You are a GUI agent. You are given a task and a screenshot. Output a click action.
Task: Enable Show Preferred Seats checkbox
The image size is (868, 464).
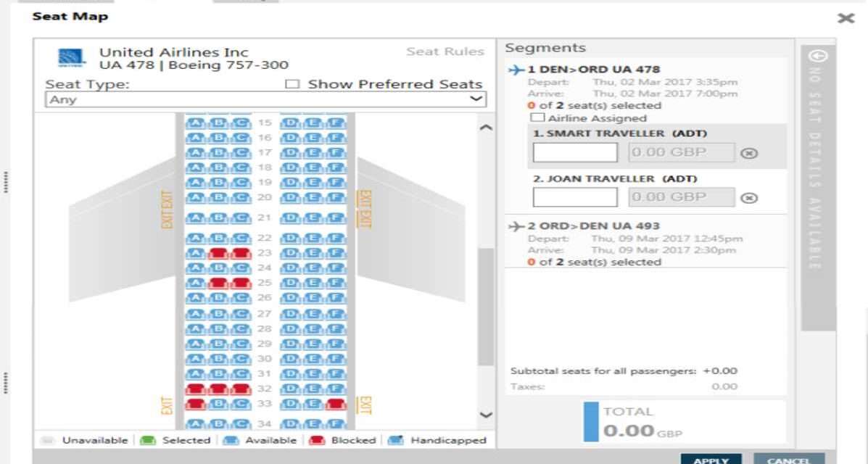click(x=292, y=84)
